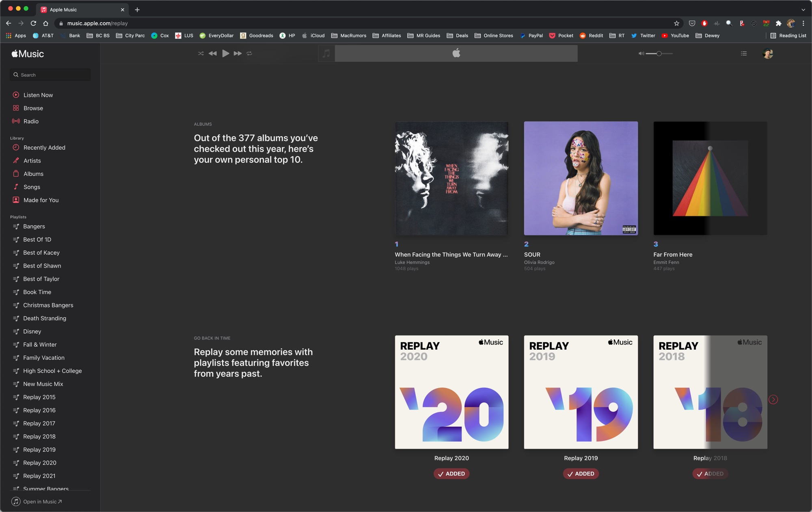Screen dimensions: 812x512
Task: Open Online Stores bookmarks folder
Action: pyautogui.click(x=494, y=35)
